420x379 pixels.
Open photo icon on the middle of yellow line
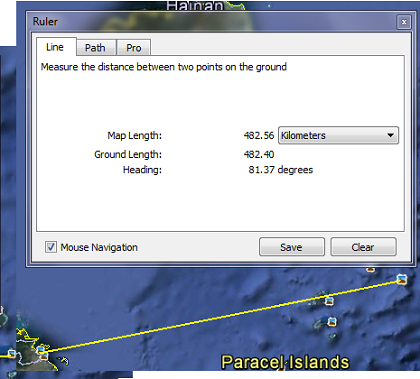(329, 301)
